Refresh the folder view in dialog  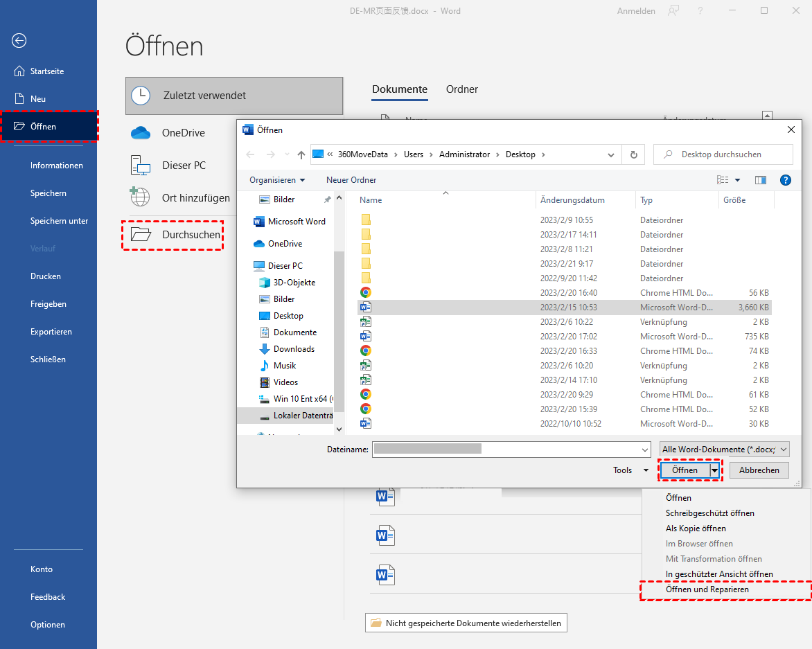(633, 154)
